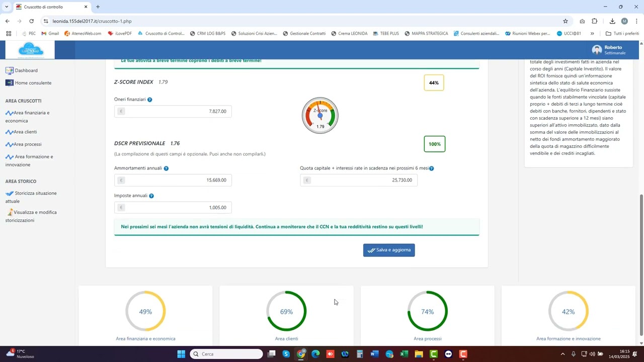Click the Oneri finanziari input field
This screenshot has width=644, height=362.
(173, 112)
